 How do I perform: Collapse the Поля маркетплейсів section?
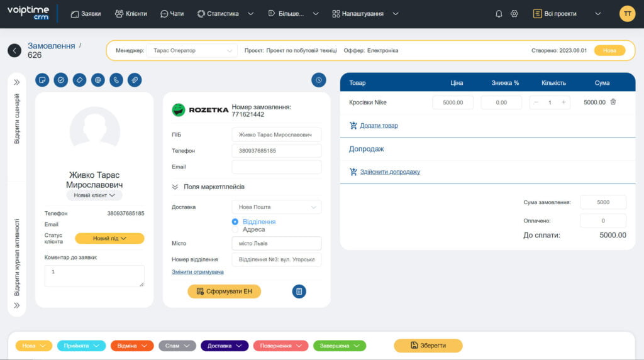[x=175, y=187]
